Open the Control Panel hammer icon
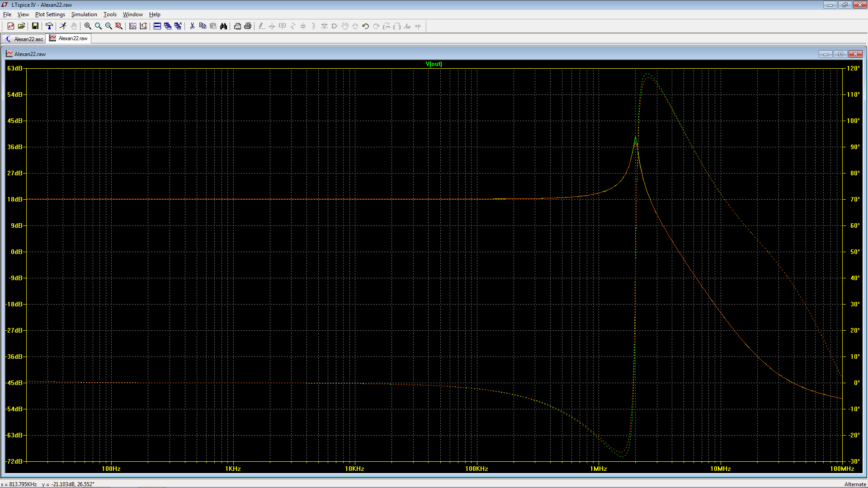 pos(49,26)
